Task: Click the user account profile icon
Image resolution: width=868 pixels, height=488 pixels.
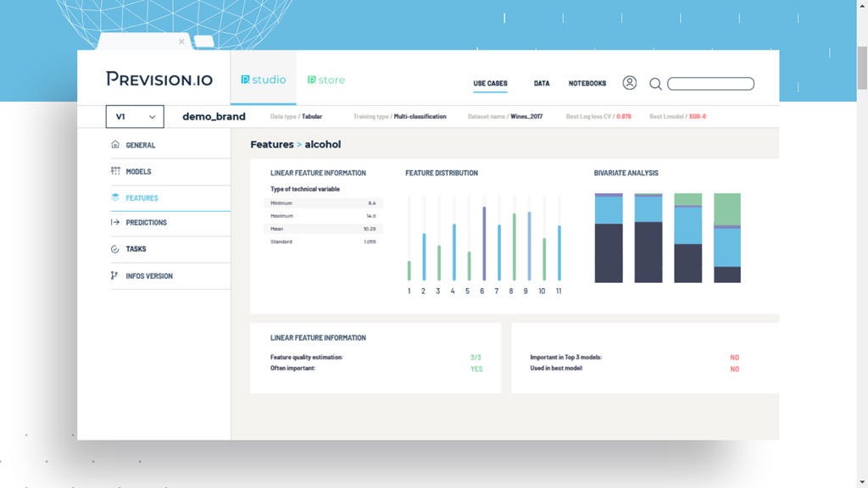Action: pyautogui.click(x=629, y=83)
